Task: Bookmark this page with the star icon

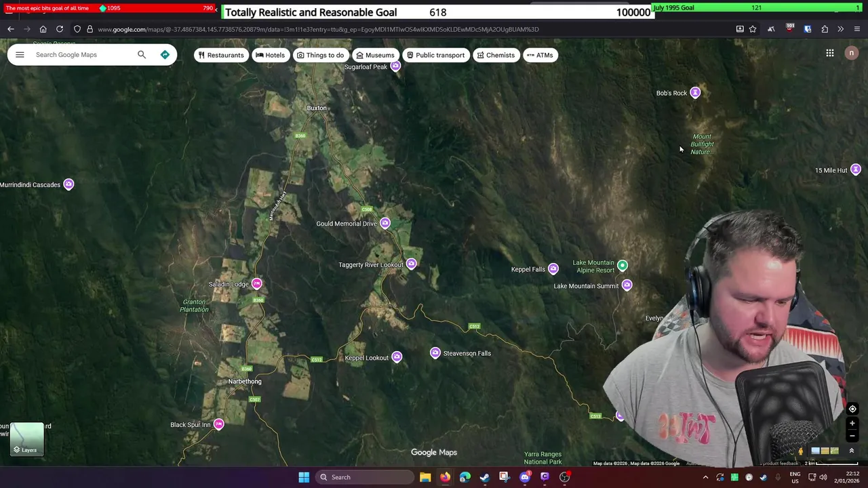Action: point(753,29)
